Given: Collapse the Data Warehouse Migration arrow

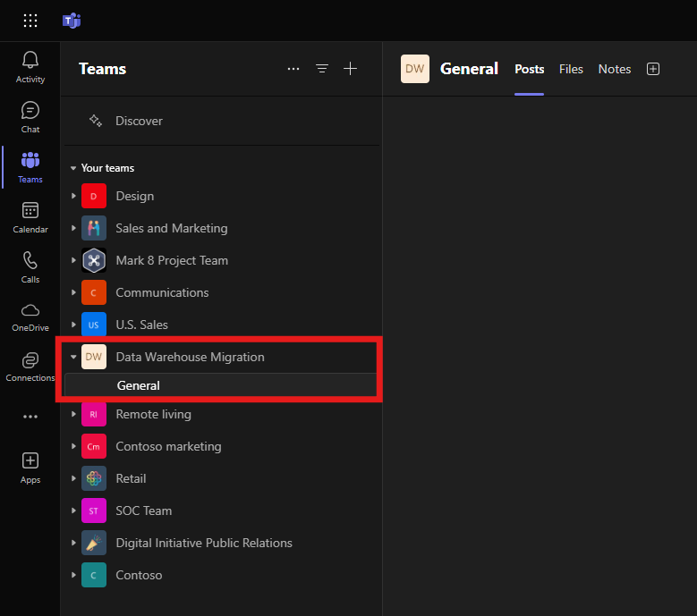Looking at the screenshot, I should 73,357.
